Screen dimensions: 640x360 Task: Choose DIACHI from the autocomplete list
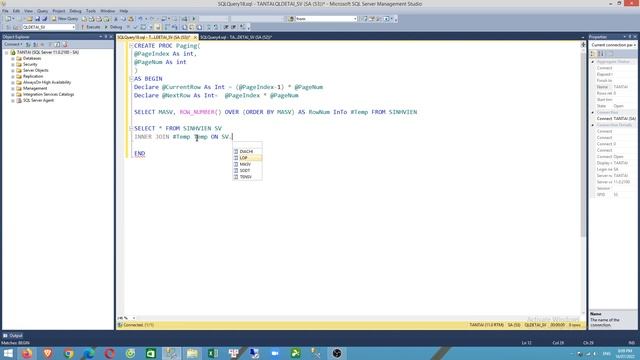pos(247,151)
